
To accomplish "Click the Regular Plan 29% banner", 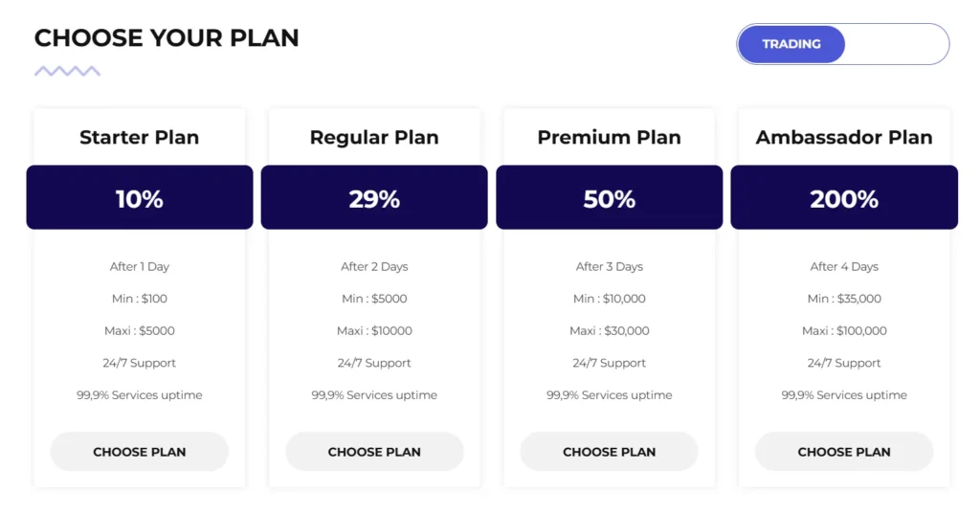I will pyautogui.click(x=374, y=198).
